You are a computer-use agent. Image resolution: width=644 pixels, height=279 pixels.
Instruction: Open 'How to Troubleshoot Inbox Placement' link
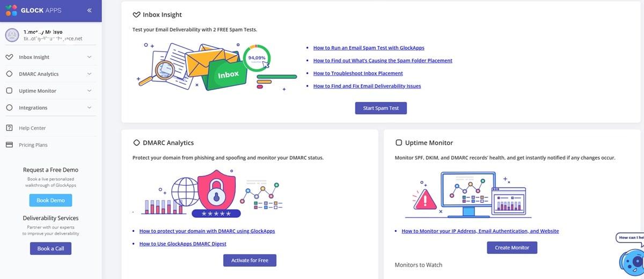pyautogui.click(x=358, y=74)
